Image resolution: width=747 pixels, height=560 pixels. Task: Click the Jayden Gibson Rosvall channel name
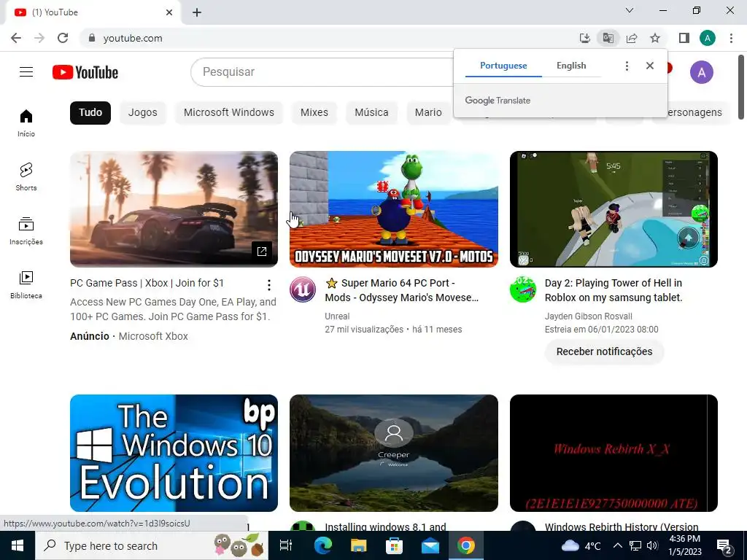point(589,316)
